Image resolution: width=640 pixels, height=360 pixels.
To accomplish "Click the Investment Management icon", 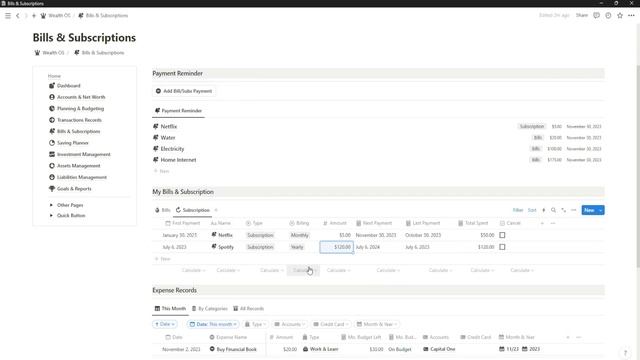I will 52,154.
